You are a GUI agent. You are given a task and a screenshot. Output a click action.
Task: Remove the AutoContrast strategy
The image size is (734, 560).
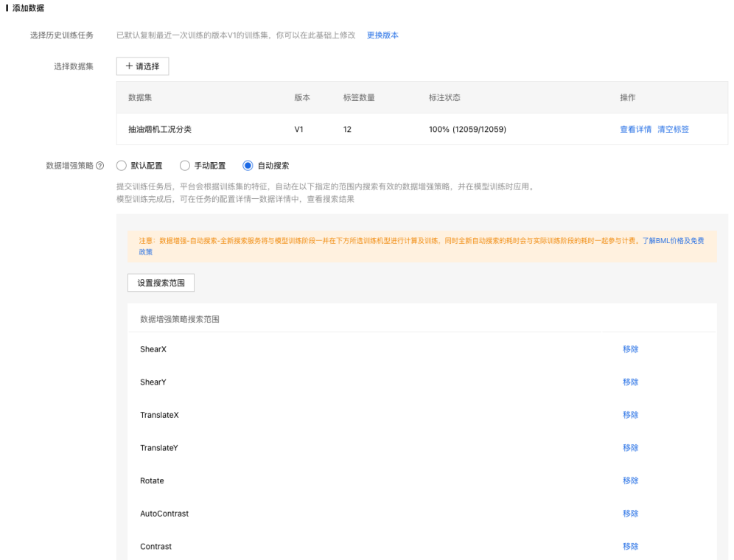630,514
